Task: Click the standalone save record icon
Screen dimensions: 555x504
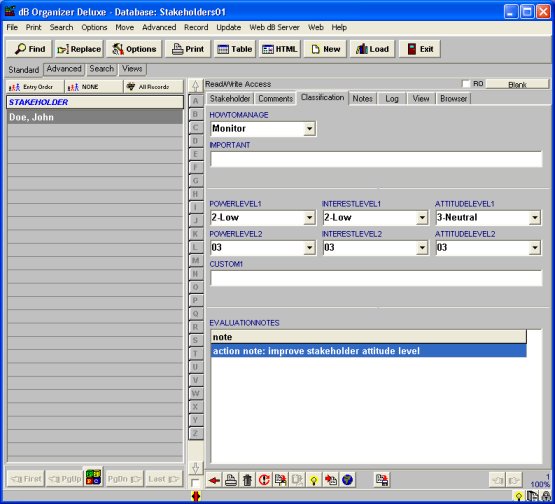Action: click(382, 480)
